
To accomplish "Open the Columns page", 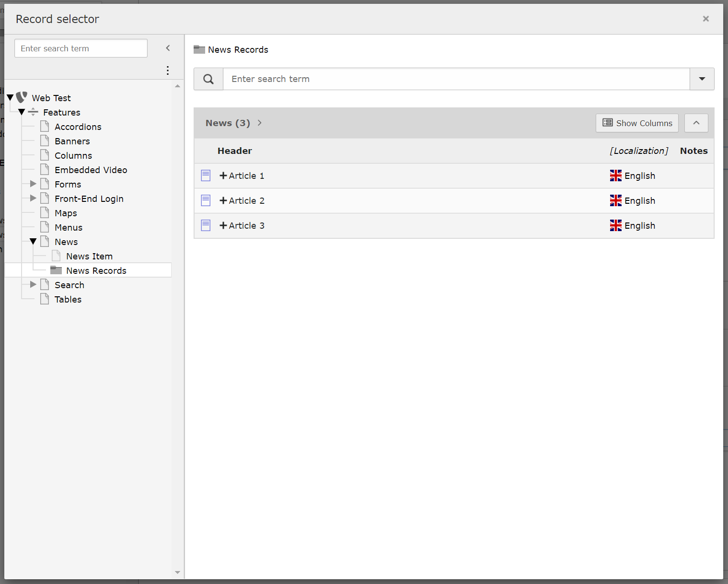I will tap(73, 155).
